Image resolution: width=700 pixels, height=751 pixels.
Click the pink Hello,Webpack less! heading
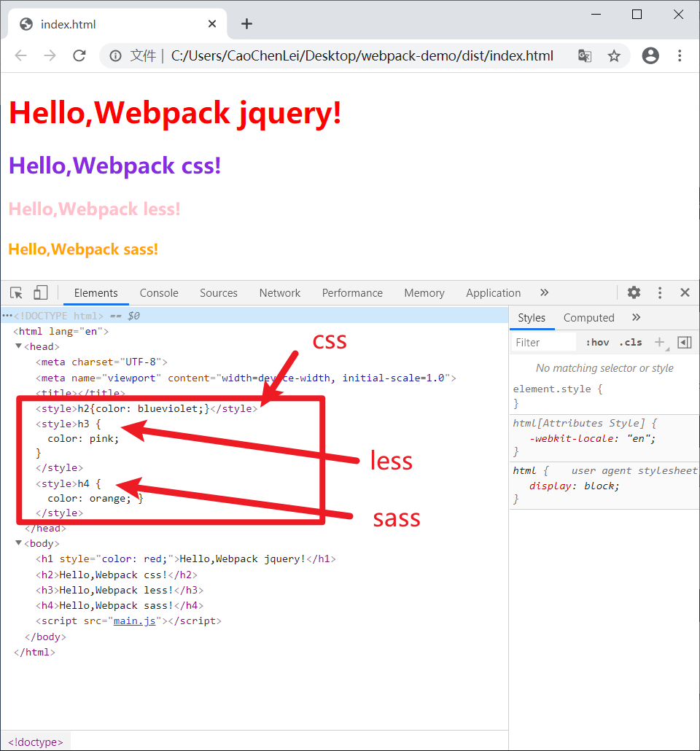[94, 209]
